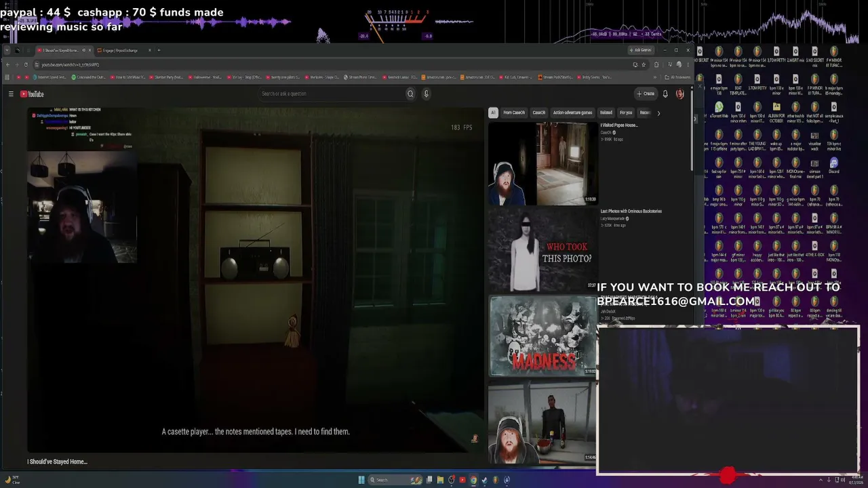Image resolution: width=868 pixels, height=488 pixels.
Task: Open Steam from the taskbar
Action: [x=484, y=480]
